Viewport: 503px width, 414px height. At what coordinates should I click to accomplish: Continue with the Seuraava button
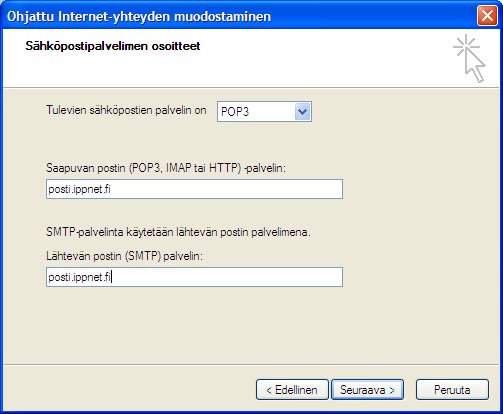(367, 390)
